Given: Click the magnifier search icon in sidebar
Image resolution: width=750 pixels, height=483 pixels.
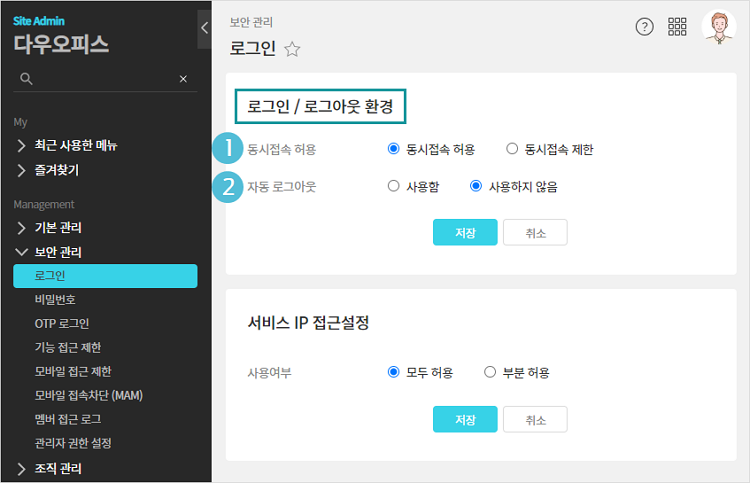Looking at the screenshot, I should (26, 78).
